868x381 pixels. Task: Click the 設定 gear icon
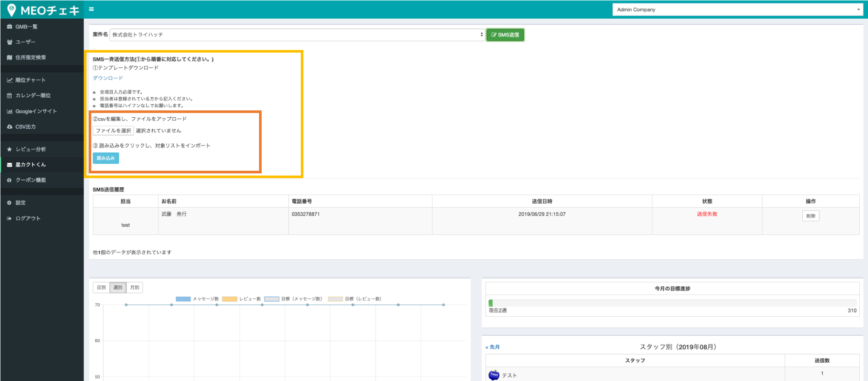[10, 203]
